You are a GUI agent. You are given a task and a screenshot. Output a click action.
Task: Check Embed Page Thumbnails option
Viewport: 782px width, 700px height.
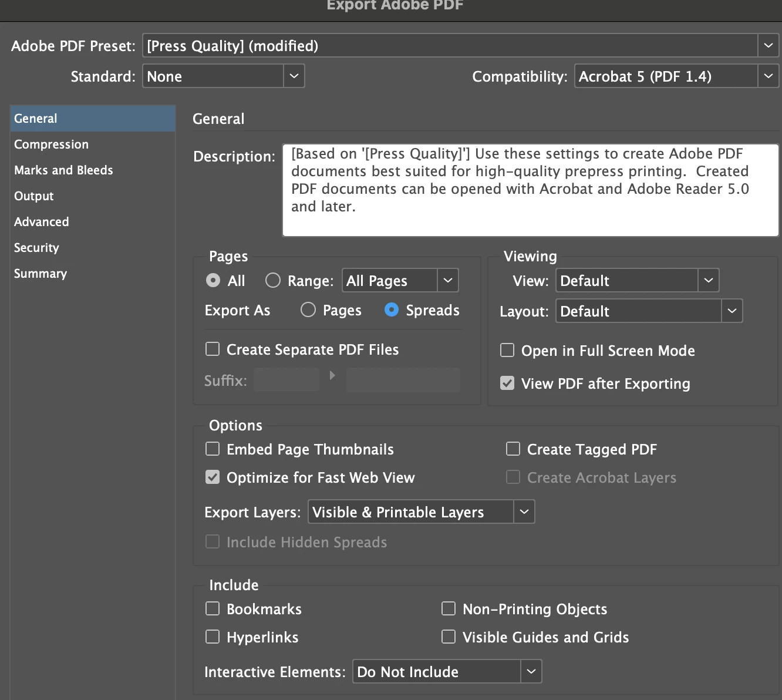click(213, 449)
